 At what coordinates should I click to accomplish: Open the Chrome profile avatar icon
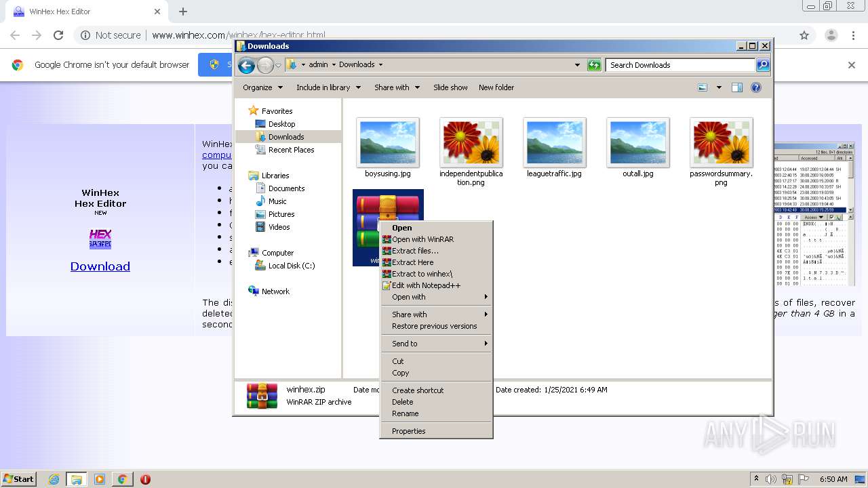831,35
